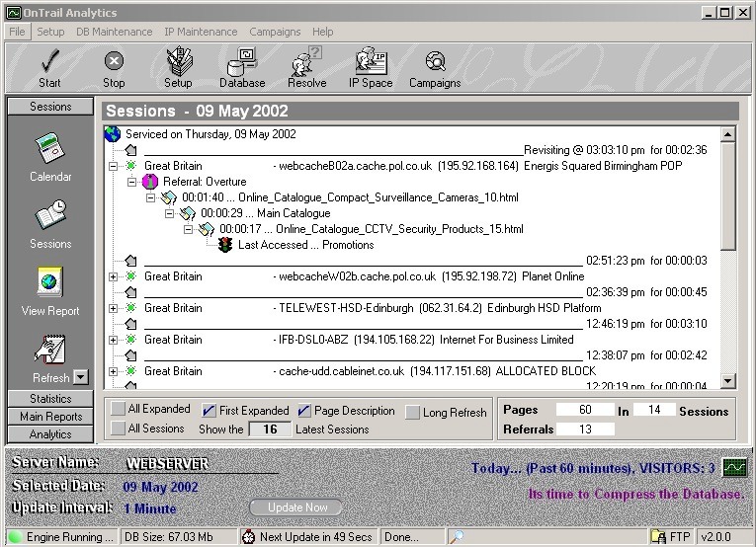Click the Refresh notepad sidebar icon

coord(50,350)
